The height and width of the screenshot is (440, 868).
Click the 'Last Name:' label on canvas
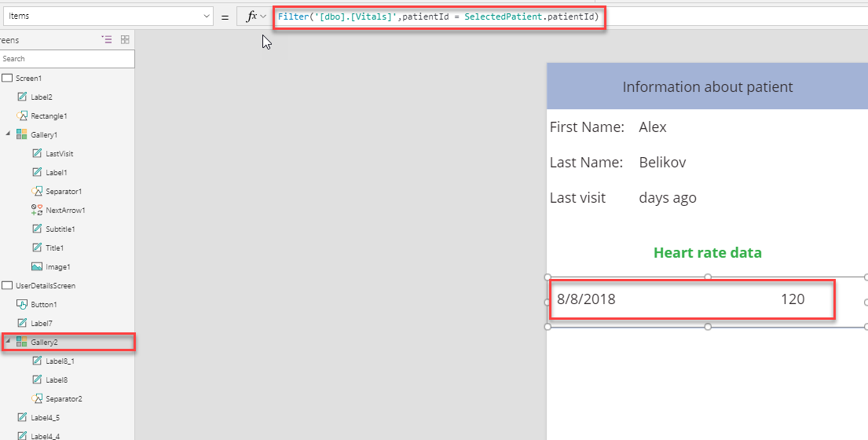586,162
